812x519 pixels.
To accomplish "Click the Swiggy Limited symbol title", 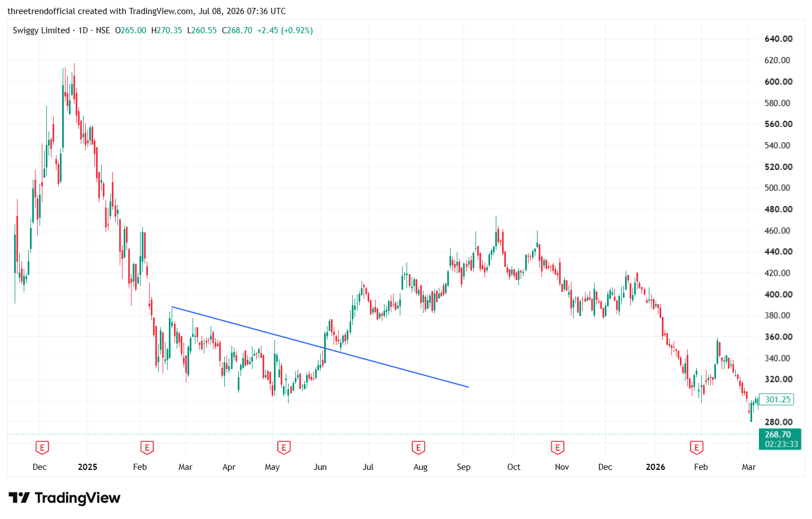I will click(x=41, y=30).
